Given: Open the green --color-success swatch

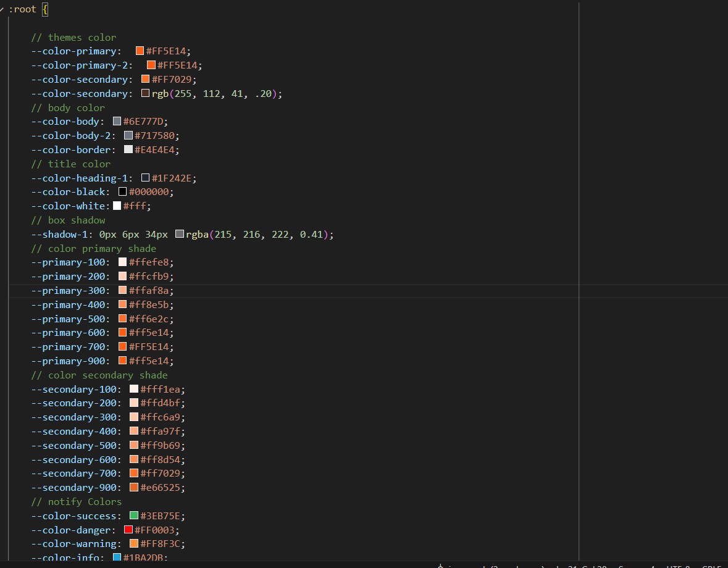Looking at the screenshot, I should point(133,515).
